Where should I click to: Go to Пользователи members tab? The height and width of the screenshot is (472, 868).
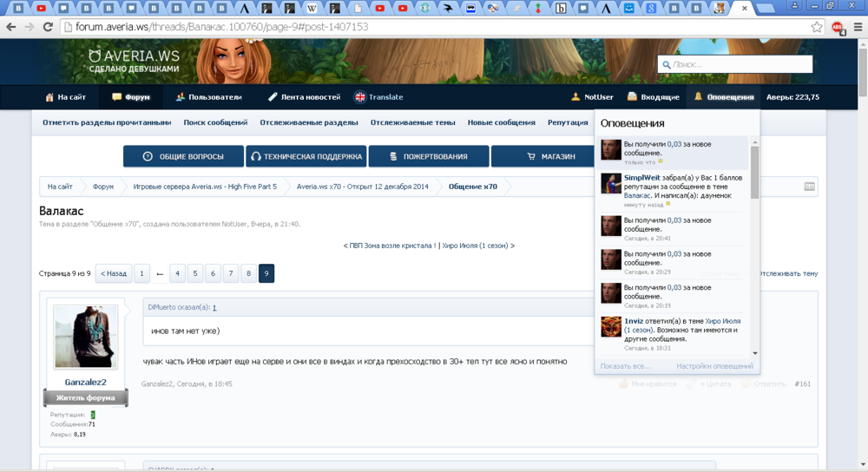(x=208, y=97)
